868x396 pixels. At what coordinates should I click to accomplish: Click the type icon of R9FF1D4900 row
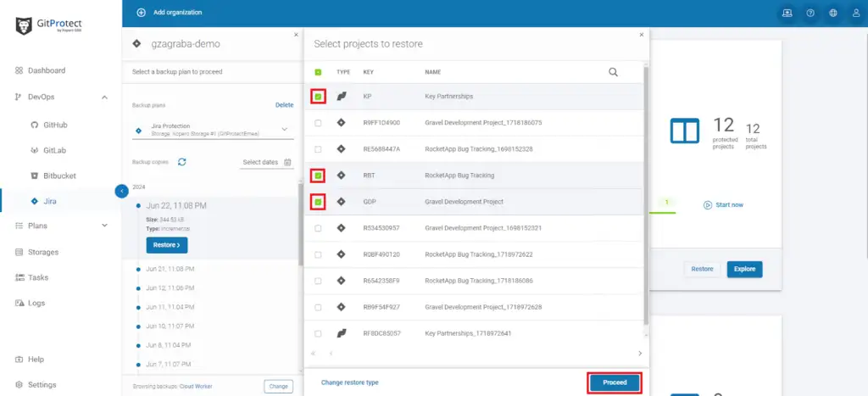click(x=341, y=122)
